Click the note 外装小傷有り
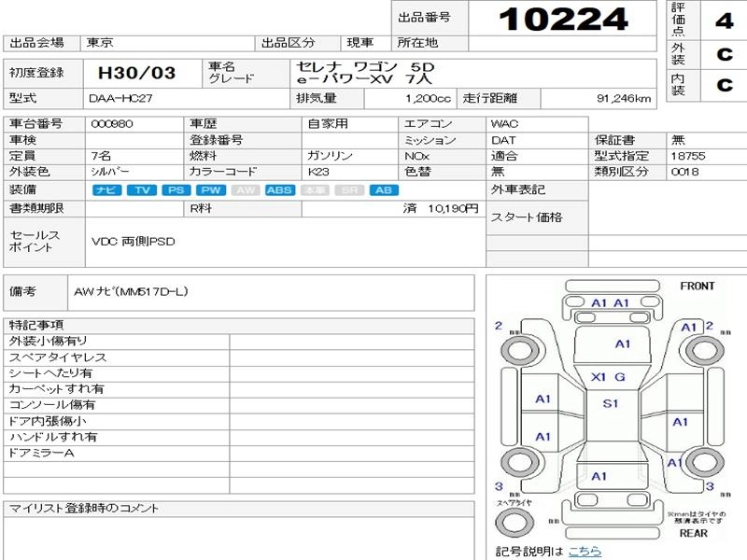Image resolution: width=747 pixels, height=560 pixels. (49, 341)
